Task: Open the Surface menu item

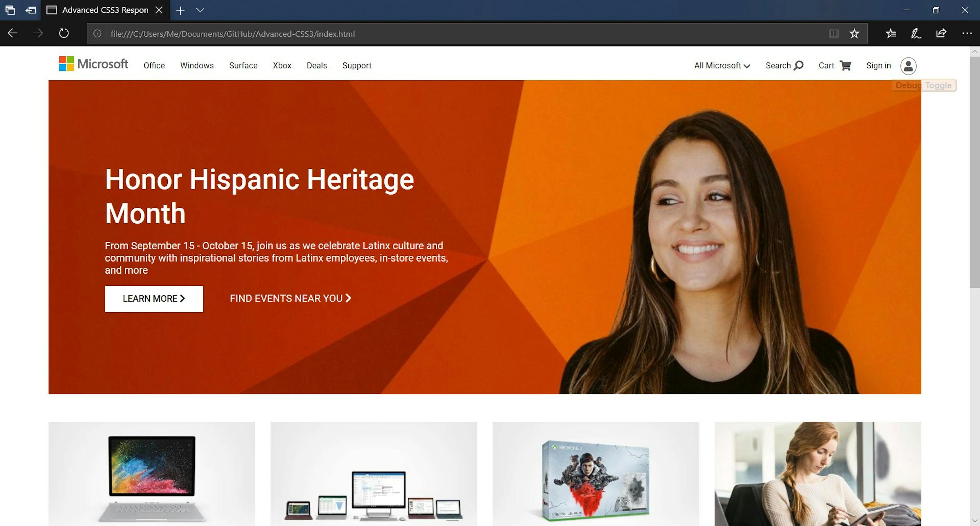Action: (x=243, y=65)
